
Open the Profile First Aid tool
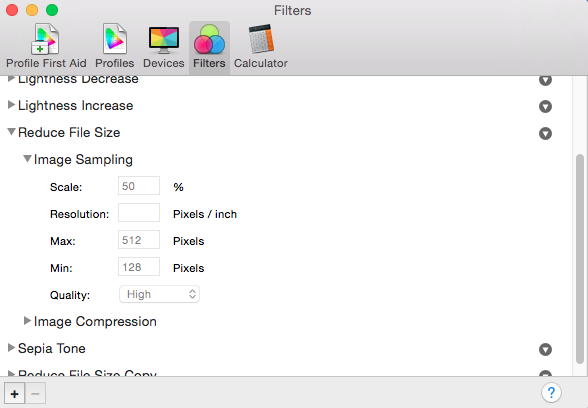46,46
